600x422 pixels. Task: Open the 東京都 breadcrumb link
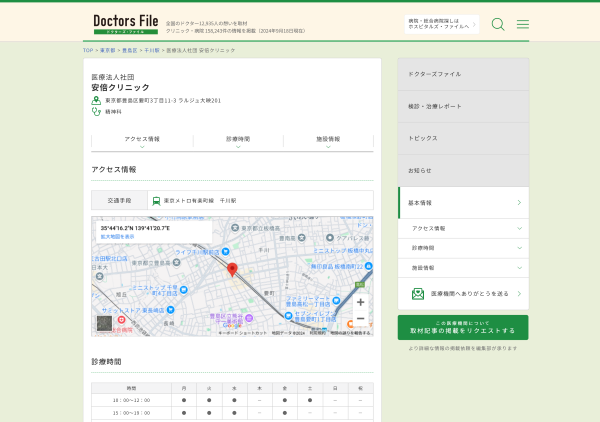[x=108, y=51]
